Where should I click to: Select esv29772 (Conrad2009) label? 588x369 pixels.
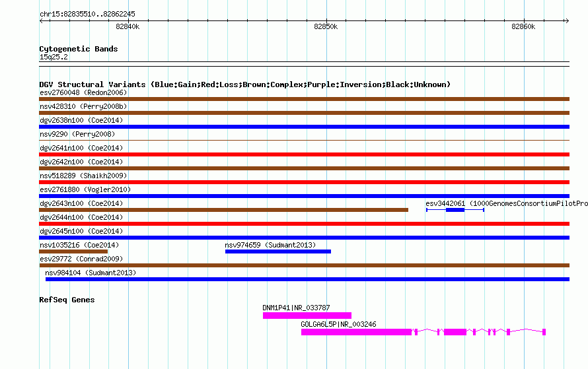(81, 259)
